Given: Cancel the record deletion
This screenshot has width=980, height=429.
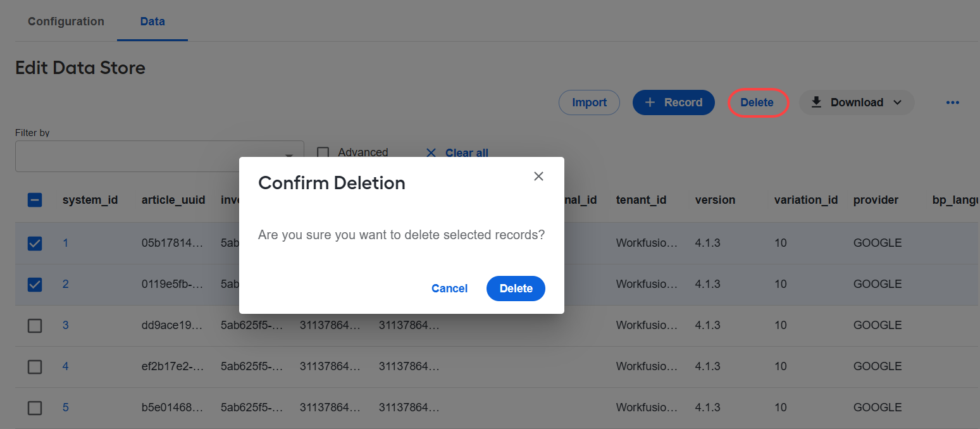Looking at the screenshot, I should [x=449, y=289].
